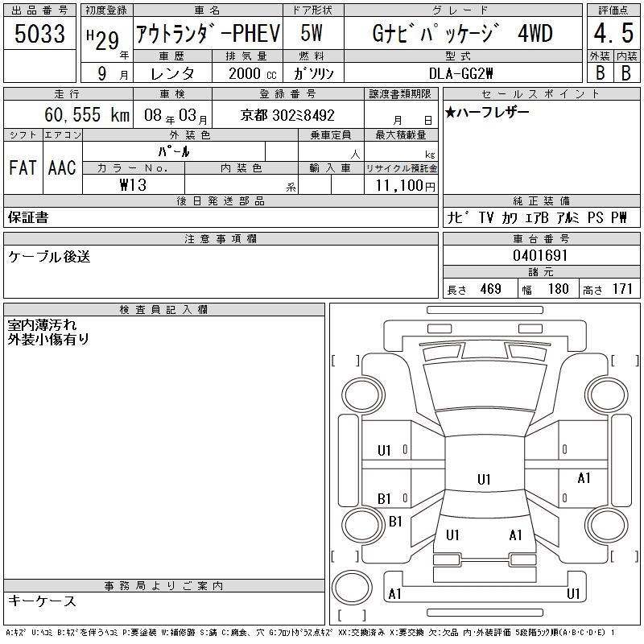Select the lot number "5033"
This screenshot has height=644, width=644.
(x=39, y=33)
